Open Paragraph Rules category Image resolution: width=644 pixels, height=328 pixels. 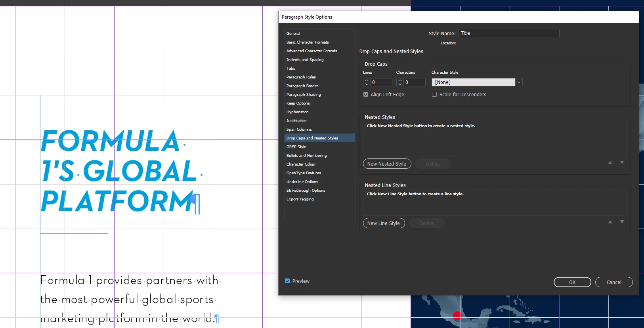point(319,77)
